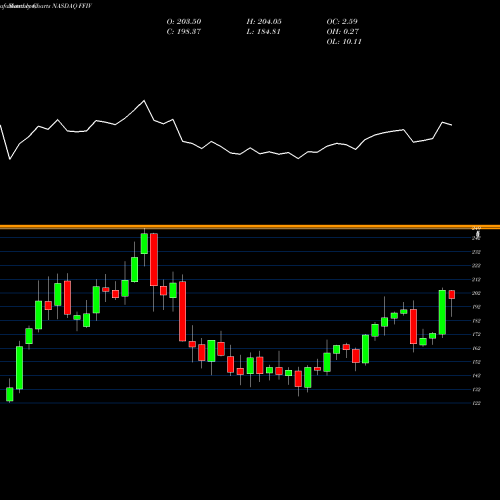Image resolution: width=500 pixels, height=500 pixels.
Task: Select the OL: 10.11 value
Action: tap(344, 42)
